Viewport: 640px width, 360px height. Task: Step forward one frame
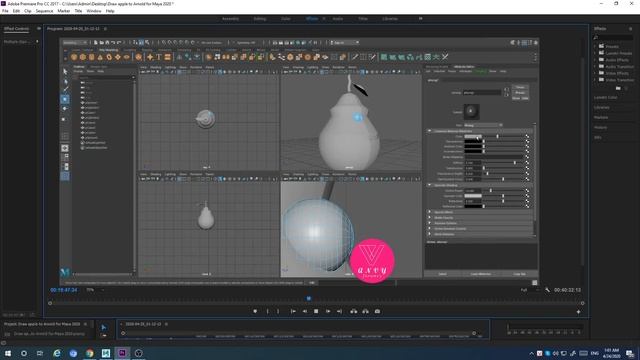pos(327,311)
